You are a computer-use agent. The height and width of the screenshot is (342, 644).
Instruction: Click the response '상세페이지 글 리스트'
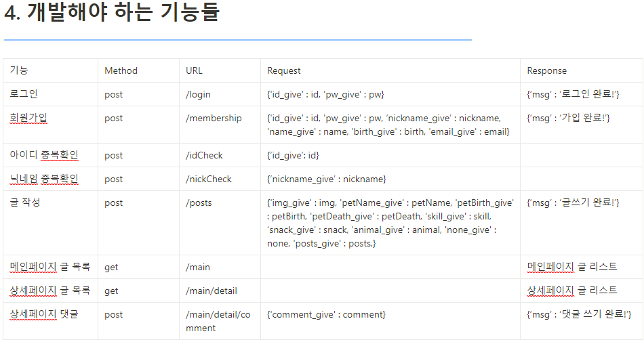point(571,291)
